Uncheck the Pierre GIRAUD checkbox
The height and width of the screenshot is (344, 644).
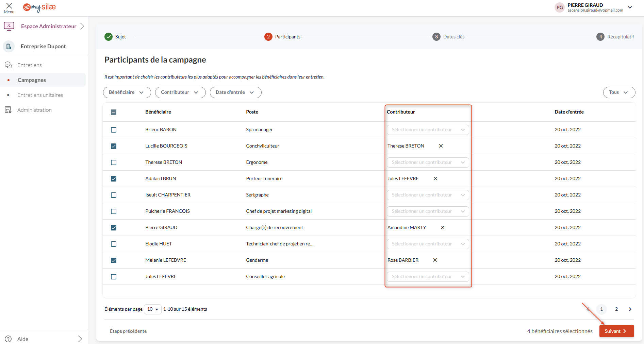pyautogui.click(x=114, y=228)
